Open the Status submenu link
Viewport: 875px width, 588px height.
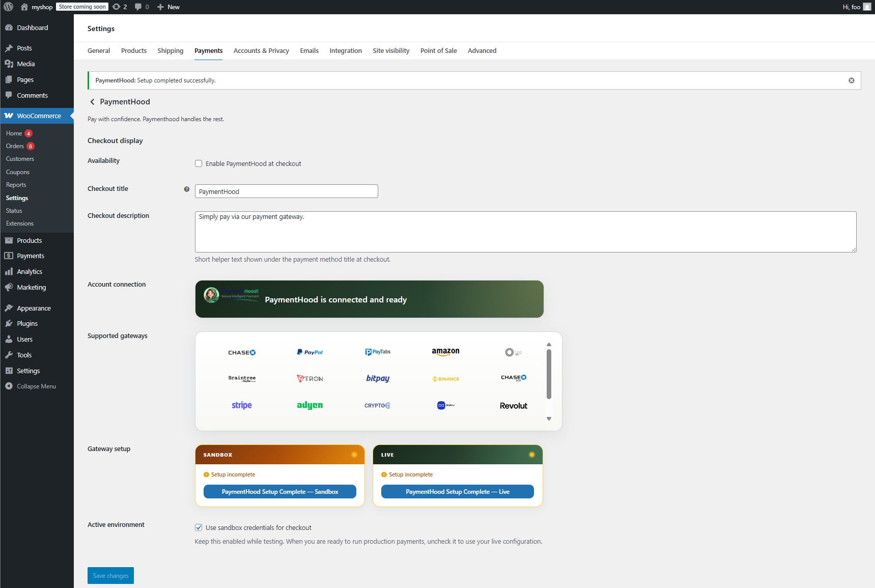pos(14,211)
